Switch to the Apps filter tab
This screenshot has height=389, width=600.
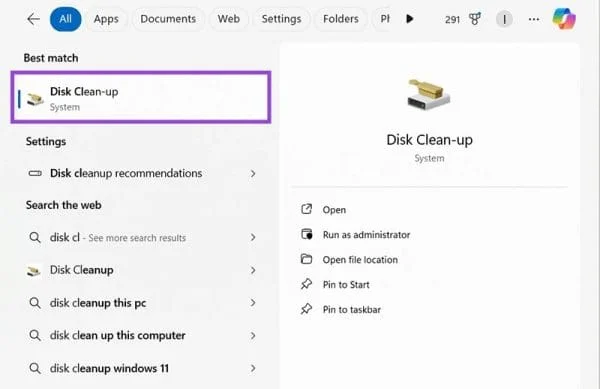pyautogui.click(x=106, y=19)
